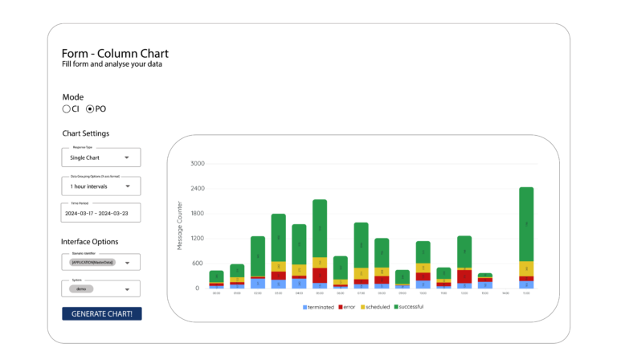617x364 pixels.
Task: Expand the Data Grouping Options dropdown
Action: pos(100,186)
